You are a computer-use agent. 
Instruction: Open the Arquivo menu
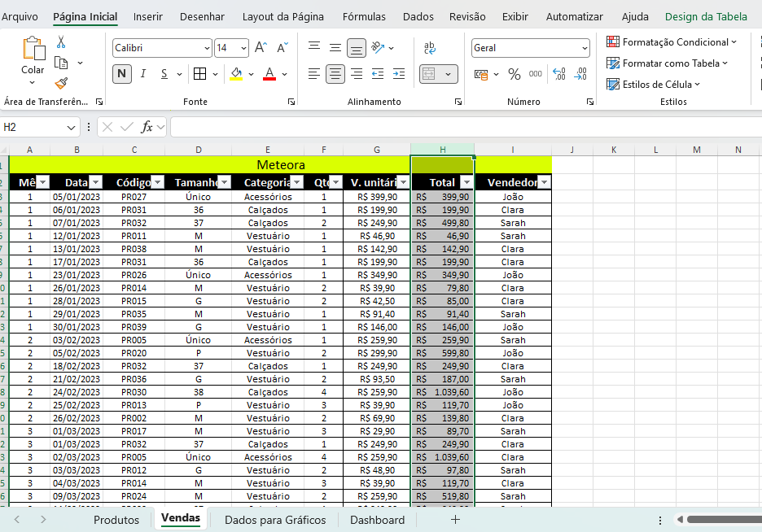tap(20, 16)
